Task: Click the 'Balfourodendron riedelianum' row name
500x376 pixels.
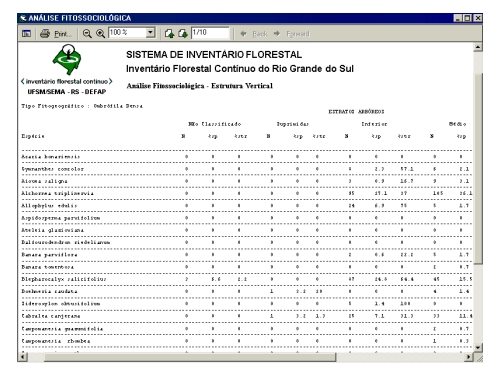Action: click(x=66, y=242)
